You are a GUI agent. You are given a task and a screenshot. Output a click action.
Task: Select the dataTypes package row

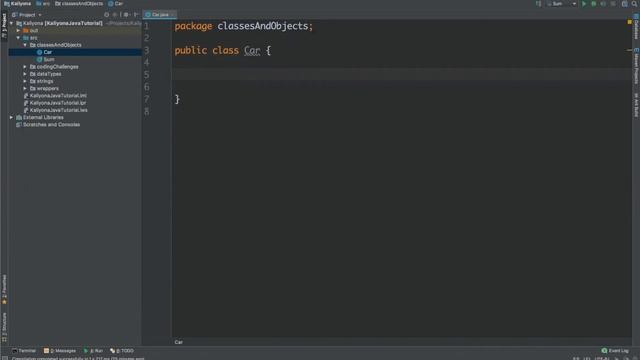pos(75,74)
